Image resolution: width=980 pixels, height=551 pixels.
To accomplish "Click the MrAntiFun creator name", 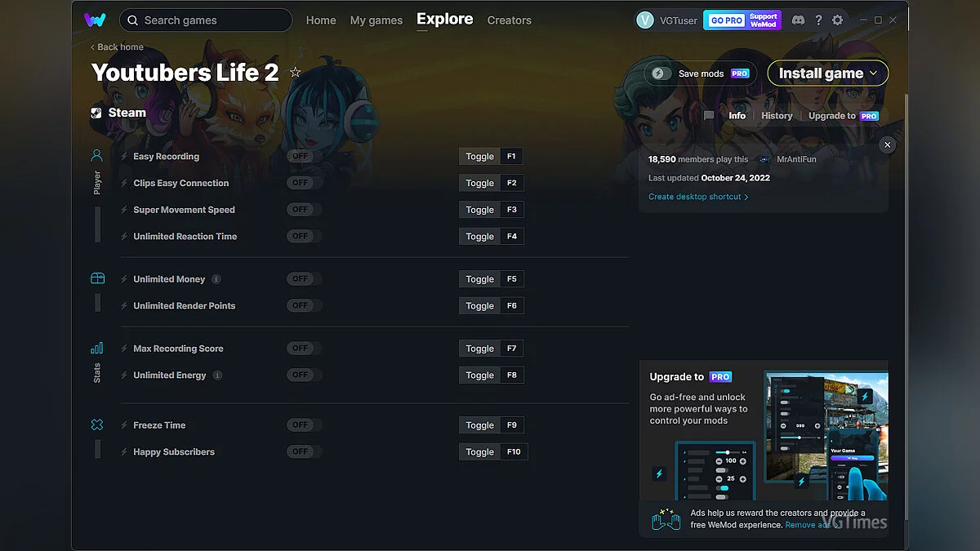I will tap(796, 159).
